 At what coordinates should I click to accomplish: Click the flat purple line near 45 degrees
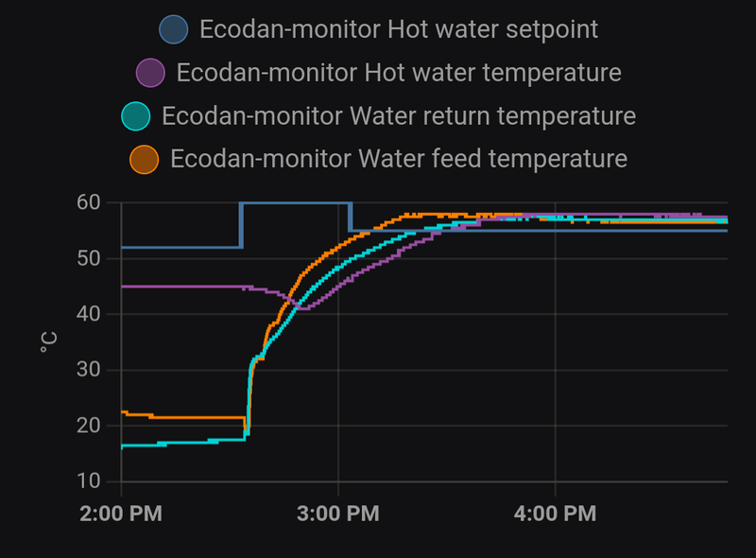180,287
